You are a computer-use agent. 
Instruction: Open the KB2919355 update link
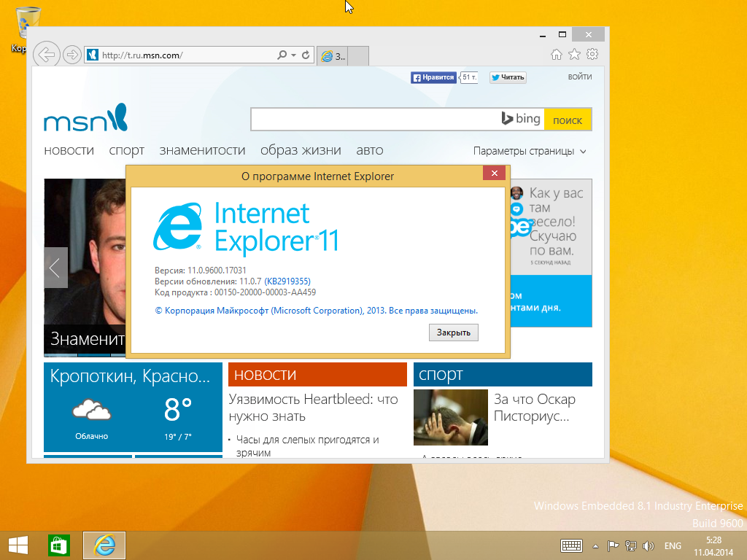287,281
